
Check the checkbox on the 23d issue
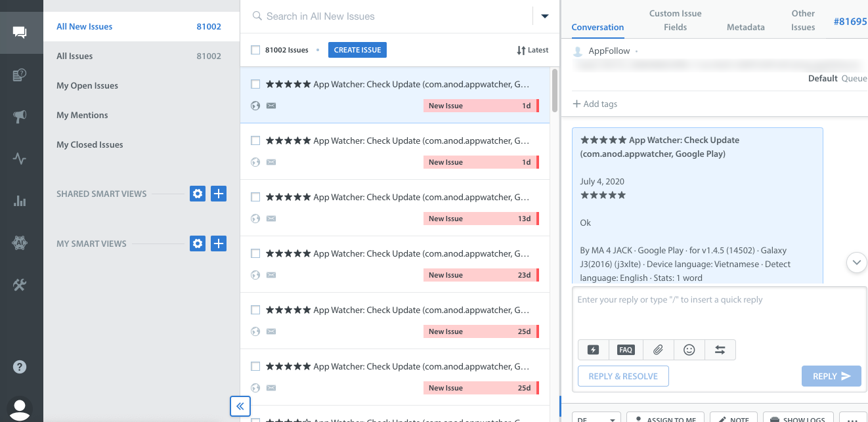click(255, 253)
